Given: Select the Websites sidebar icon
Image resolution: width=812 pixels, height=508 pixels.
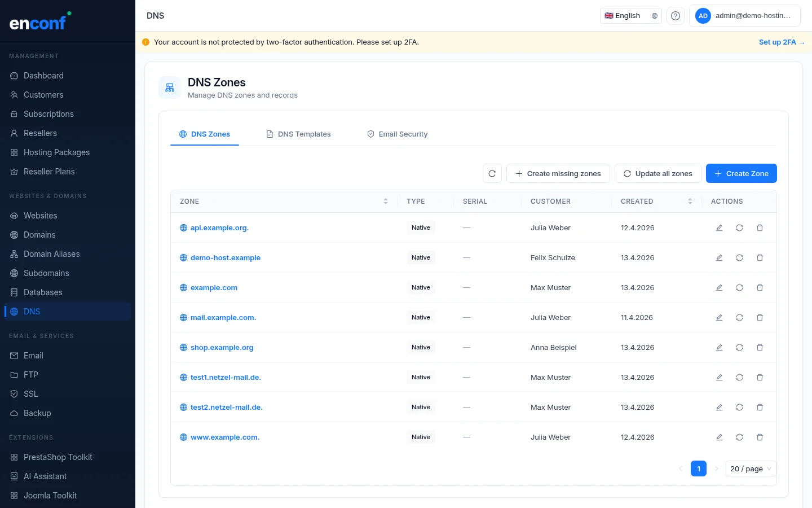Looking at the screenshot, I should click(x=14, y=216).
